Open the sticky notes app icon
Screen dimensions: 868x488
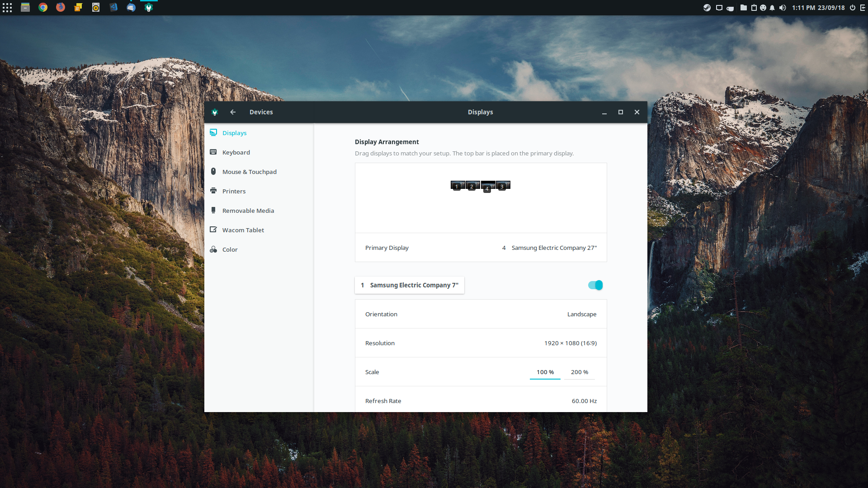[x=78, y=7]
